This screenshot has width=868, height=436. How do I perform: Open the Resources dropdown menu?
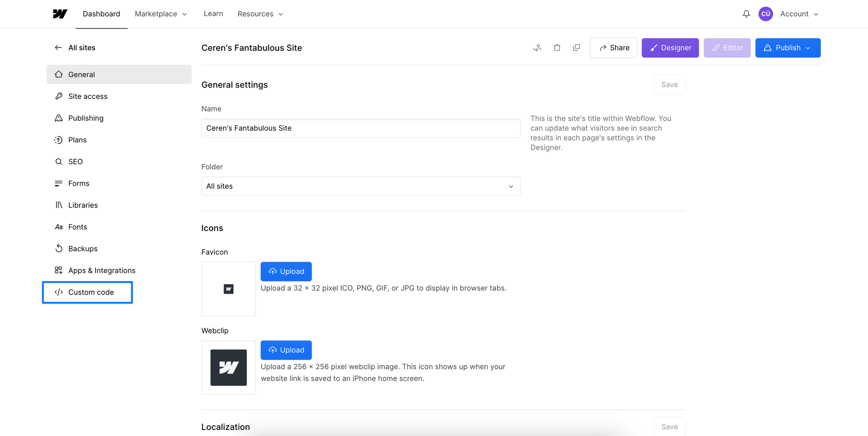tap(260, 14)
